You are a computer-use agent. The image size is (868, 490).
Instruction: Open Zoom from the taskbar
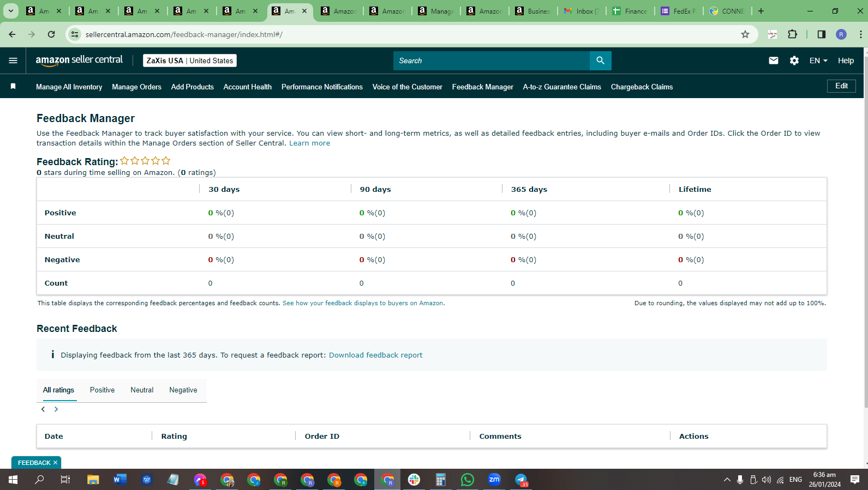click(494, 480)
